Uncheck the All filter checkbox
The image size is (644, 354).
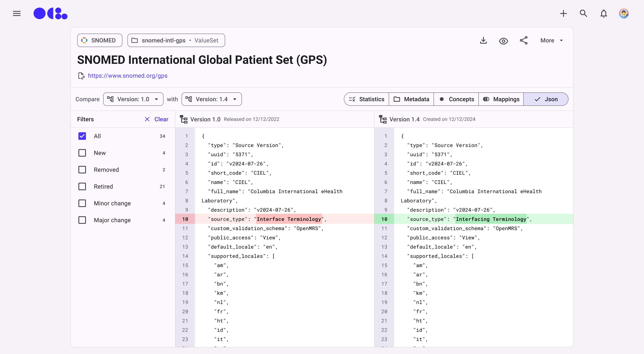point(82,136)
